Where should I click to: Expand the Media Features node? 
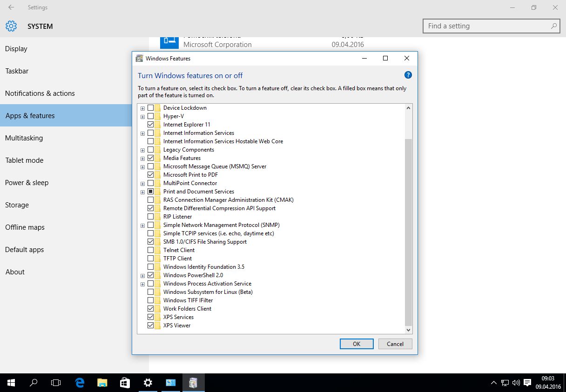coord(142,158)
